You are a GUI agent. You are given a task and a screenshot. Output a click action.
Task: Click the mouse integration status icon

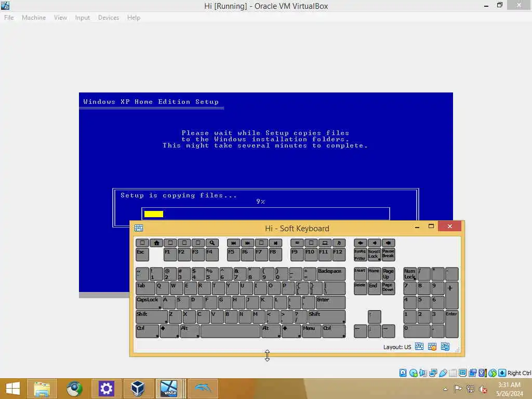[x=493, y=373]
